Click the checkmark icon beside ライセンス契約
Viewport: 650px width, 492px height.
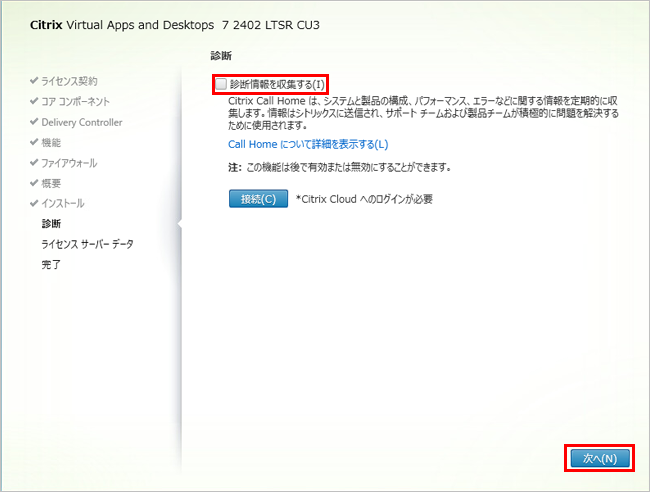tap(34, 81)
